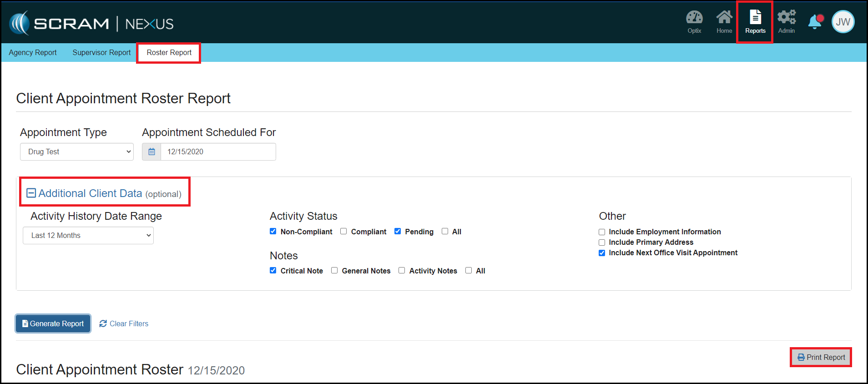This screenshot has height=384, width=868.
Task: Open the Appointment Type dropdown
Action: (77, 152)
